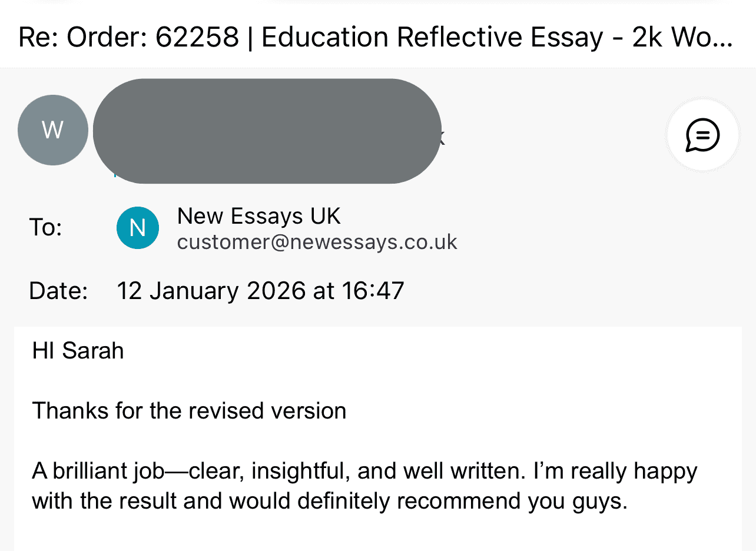Screen dimensions: 756x551
Task: Click order number 62258 in the subject
Action: tap(197, 38)
